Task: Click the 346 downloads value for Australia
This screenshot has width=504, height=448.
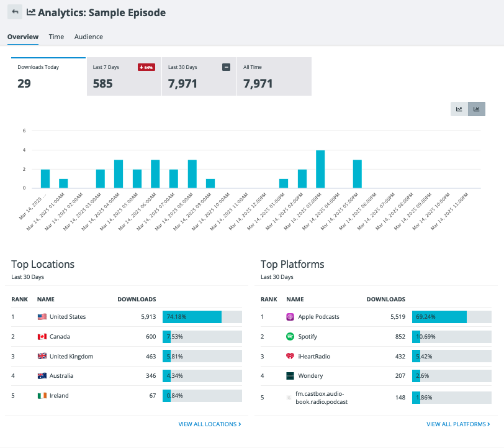Action: tap(151, 376)
